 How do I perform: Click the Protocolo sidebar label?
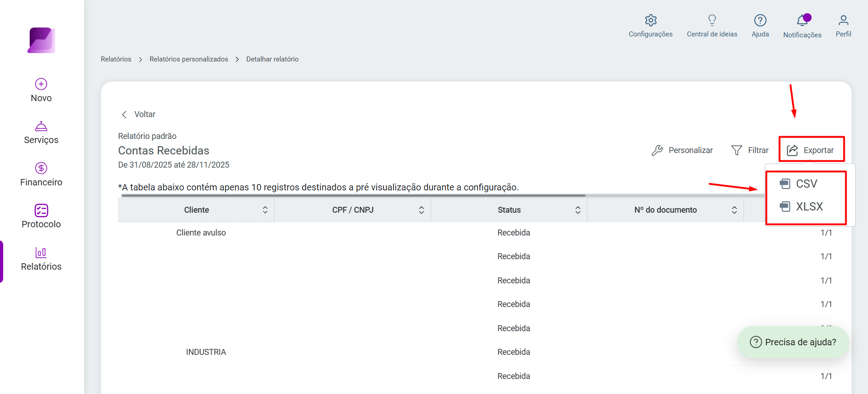pyautogui.click(x=41, y=224)
